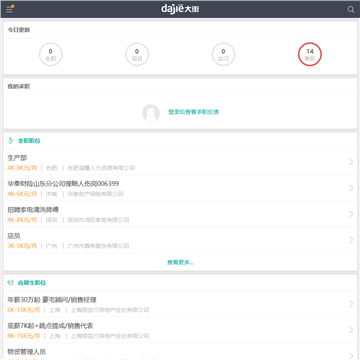Viewport: 360px width, 360px height.
Task: Click the dajie 大街 logo
Action: pos(180,9)
